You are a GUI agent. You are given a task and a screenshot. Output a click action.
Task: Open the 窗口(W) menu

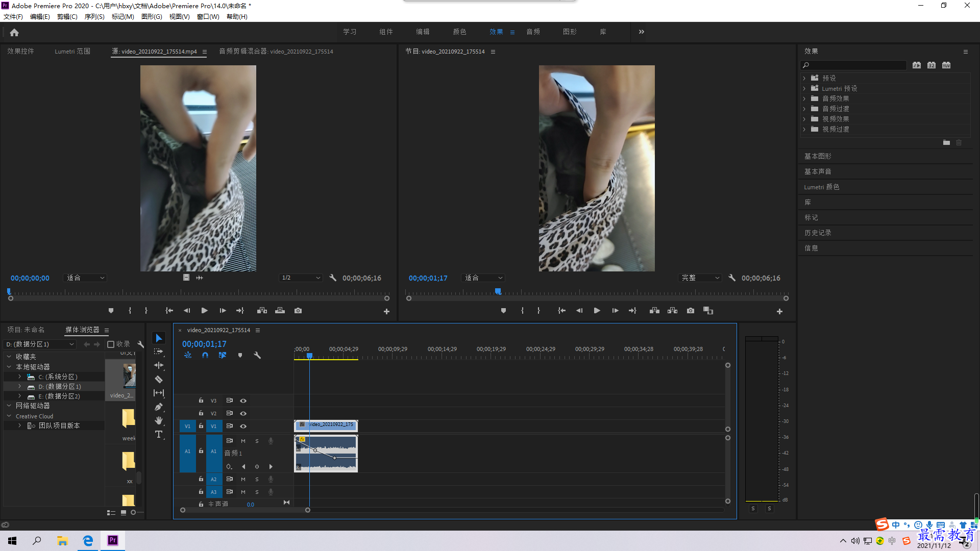pyautogui.click(x=208, y=17)
